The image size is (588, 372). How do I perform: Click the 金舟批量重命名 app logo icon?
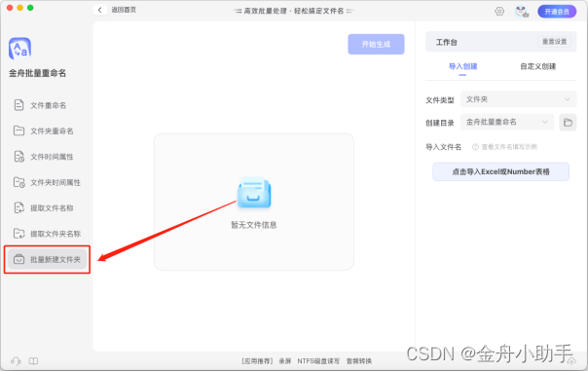point(19,49)
